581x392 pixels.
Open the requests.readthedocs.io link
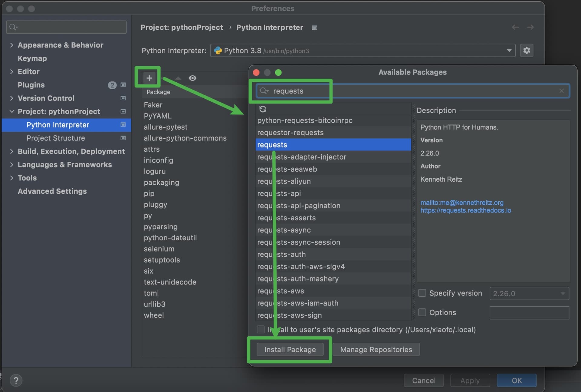[465, 210]
